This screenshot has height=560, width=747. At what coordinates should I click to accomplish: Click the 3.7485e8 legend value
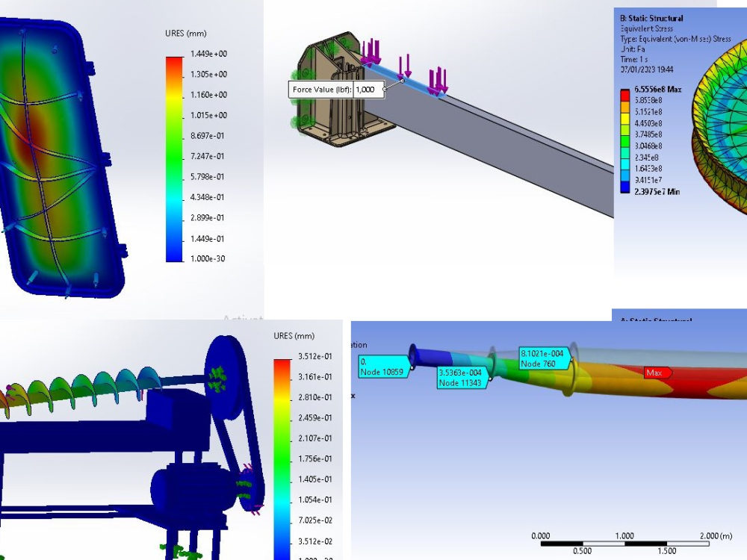(648, 134)
